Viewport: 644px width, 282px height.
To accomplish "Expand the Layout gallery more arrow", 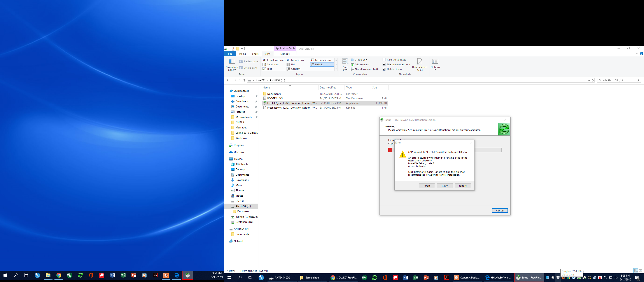I will tap(336, 69).
